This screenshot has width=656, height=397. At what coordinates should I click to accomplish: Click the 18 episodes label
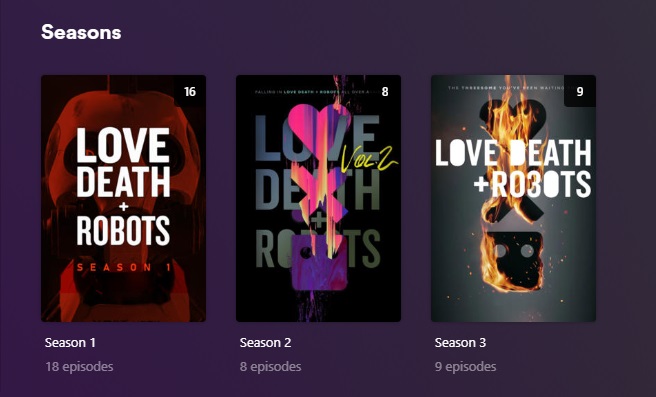pyautogui.click(x=79, y=366)
